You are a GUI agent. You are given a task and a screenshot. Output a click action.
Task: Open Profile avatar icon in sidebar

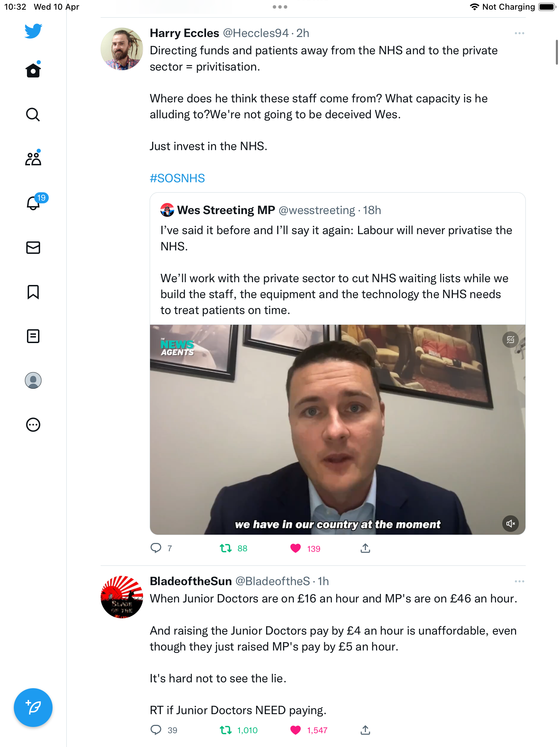(x=33, y=380)
